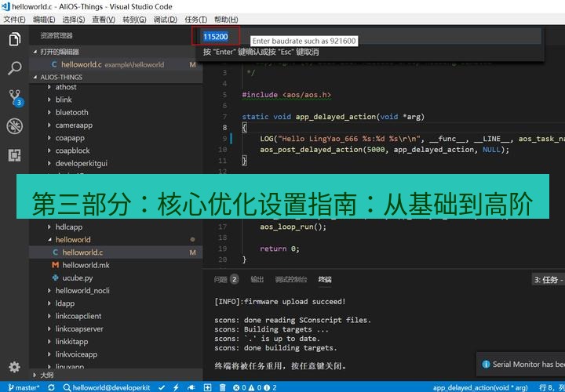
Task: Switch to the 输出 output panel tab
Action: (x=257, y=279)
